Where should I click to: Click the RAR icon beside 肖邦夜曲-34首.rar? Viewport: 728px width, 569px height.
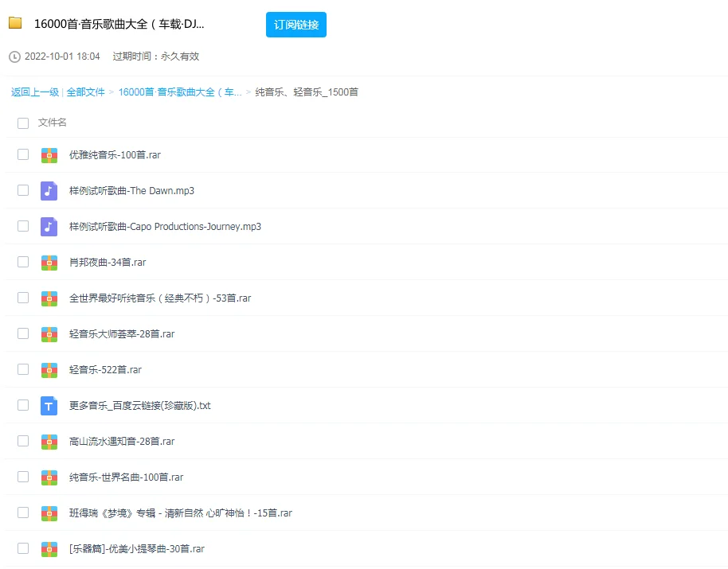coord(49,262)
